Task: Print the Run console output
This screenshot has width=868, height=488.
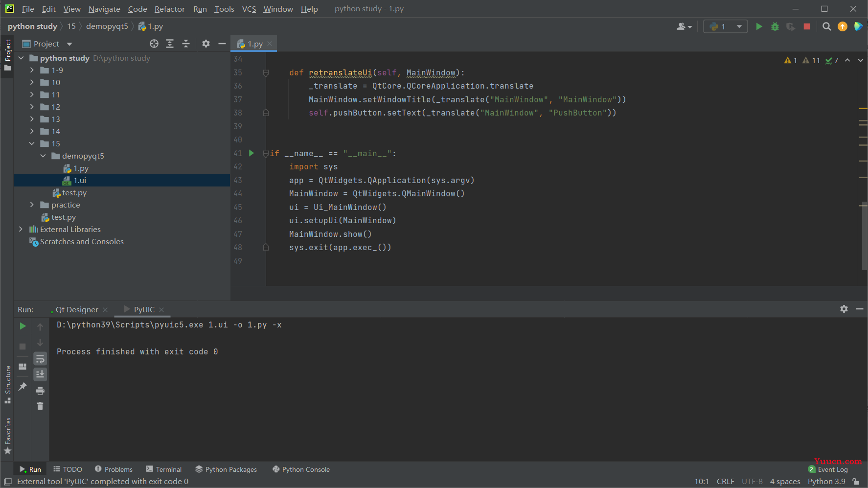Action: 40,391
